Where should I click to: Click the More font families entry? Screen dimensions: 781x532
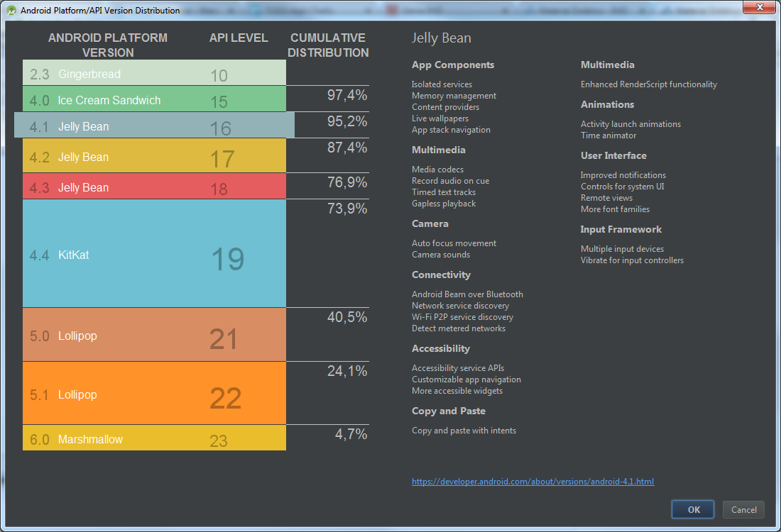[x=615, y=210]
